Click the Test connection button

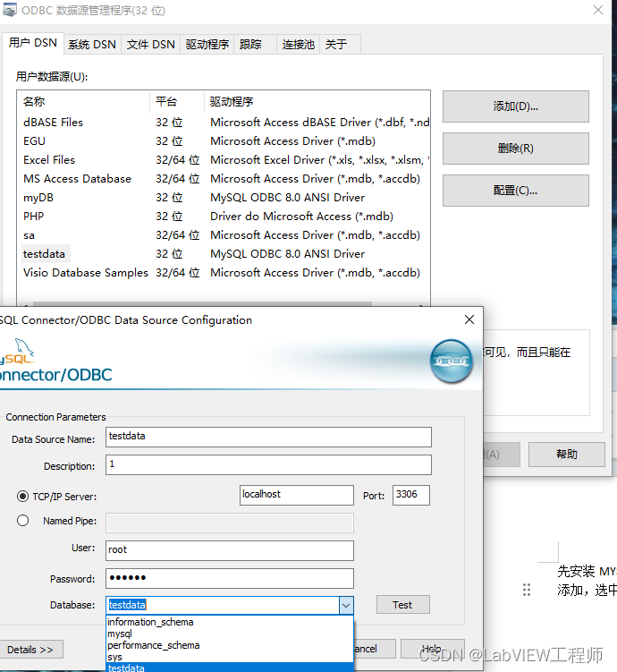point(402,605)
